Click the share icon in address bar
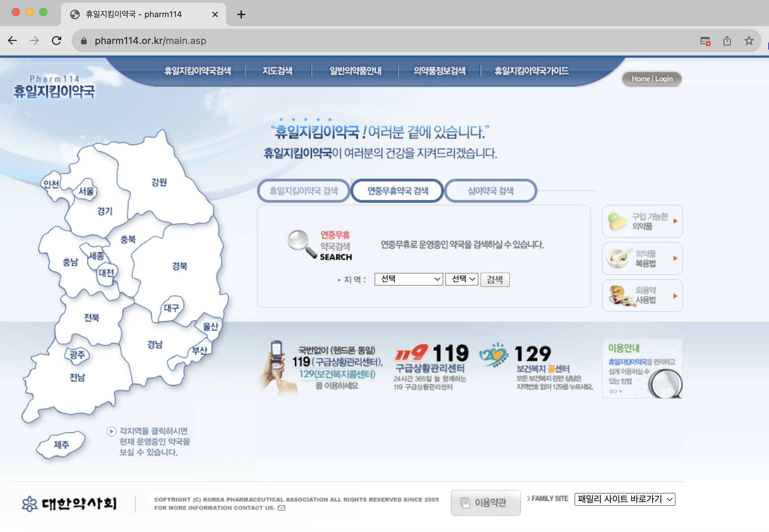 [x=727, y=41]
